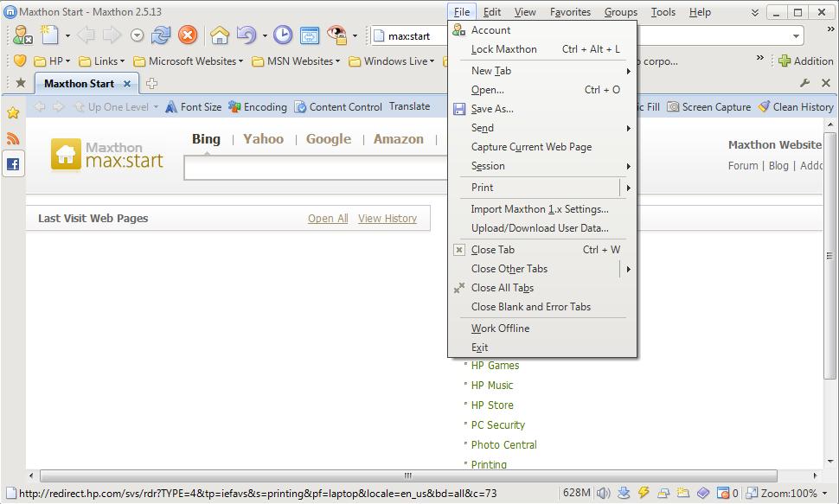The height and width of the screenshot is (504, 839).
Task: Click the HP Games link
Action: [x=495, y=366]
